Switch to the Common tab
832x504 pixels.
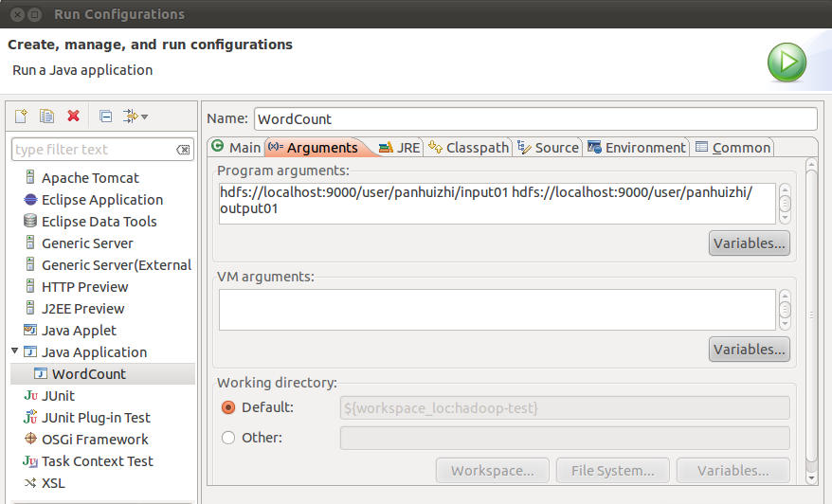coord(733,147)
